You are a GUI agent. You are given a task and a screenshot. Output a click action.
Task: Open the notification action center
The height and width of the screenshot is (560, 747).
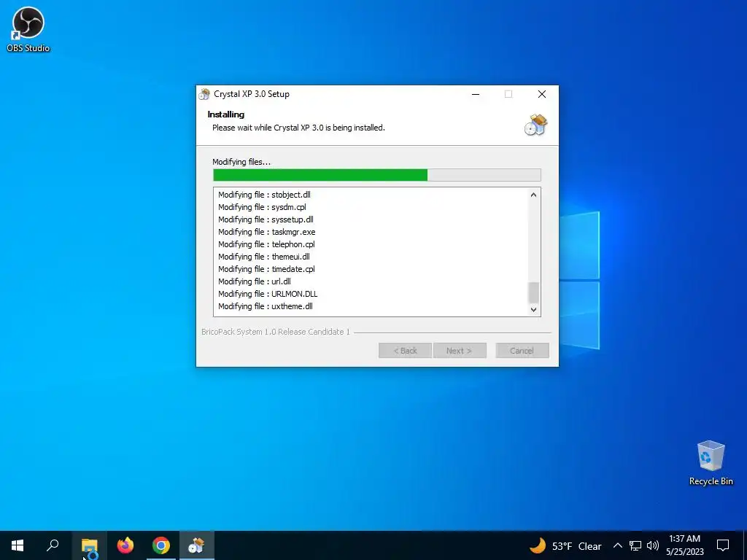(723, 545)
